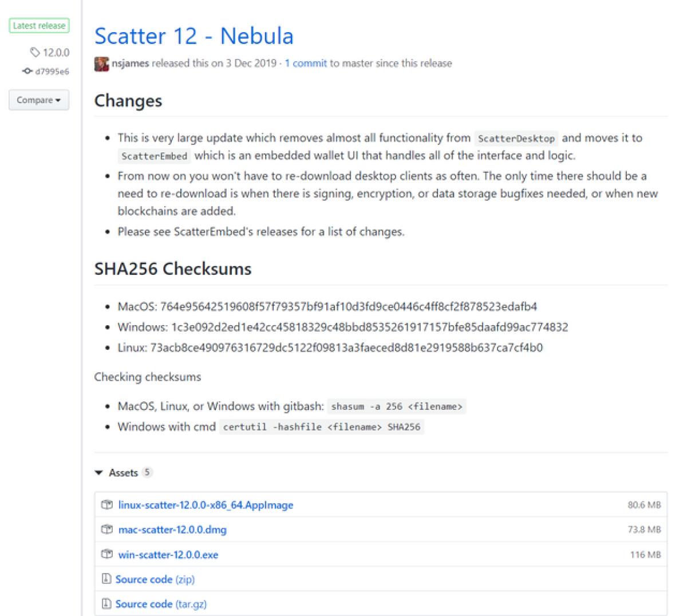
Task: Open the Scatter 12 - Nebula title link
Action: click(x=194, y=36)
